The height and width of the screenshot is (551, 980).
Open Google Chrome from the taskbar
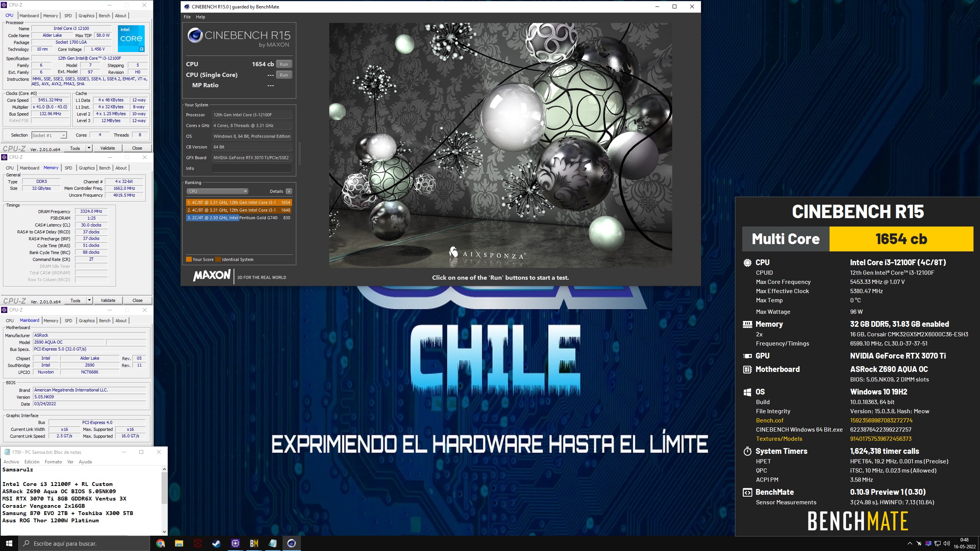click(x=160, y=543)
